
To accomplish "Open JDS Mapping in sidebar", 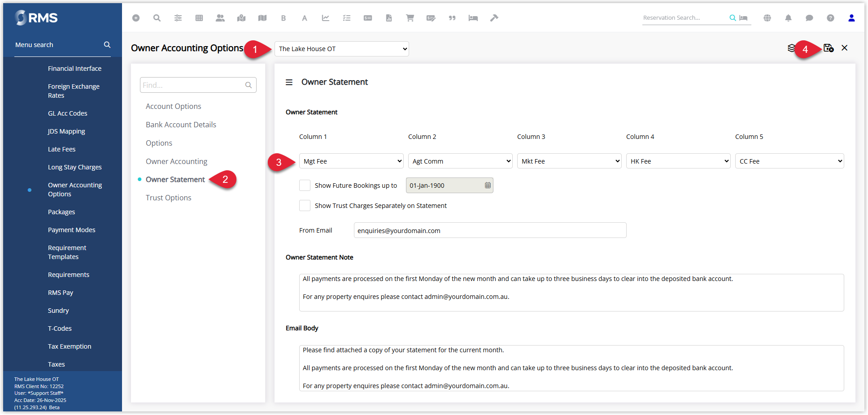I will (66, 131).
